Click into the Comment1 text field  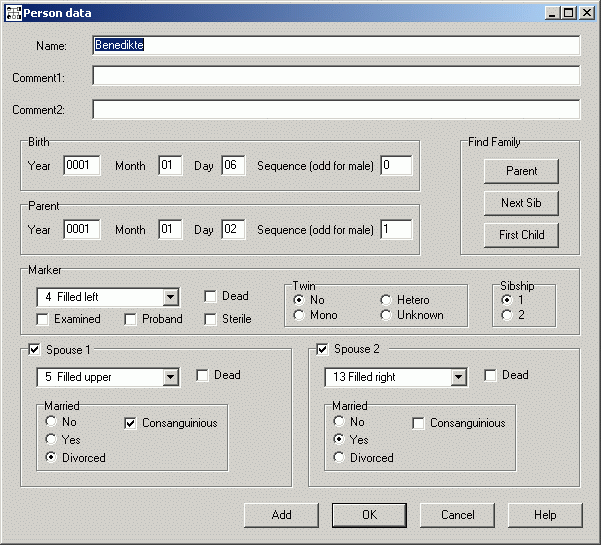click(335, 76)
